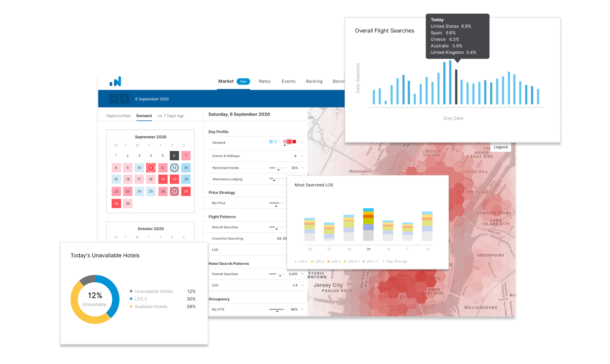Expand the Demand row chevron
Viewport: 610px width, 364px height.
(x=302, y=142)
